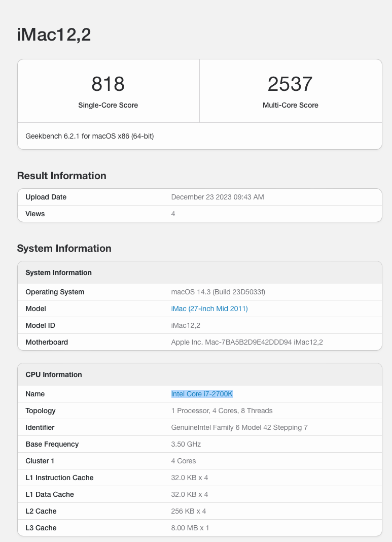Click the Name row label in CPU Information
The height and width of the screenshot is (542, 392).
[35, 394]
